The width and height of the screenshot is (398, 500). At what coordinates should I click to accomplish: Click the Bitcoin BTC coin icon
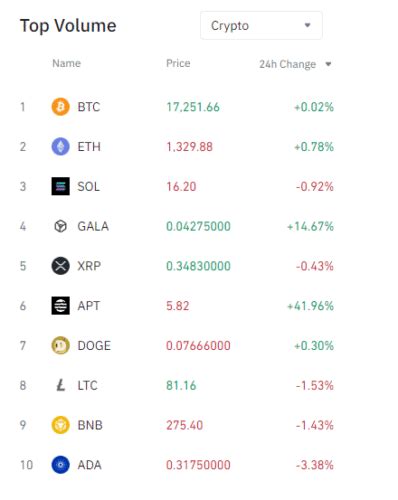tap(60, 107)
